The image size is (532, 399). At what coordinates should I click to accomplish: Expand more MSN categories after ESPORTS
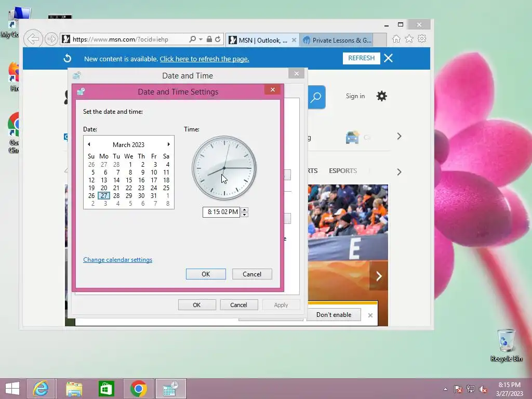click(x=400, y=172)
